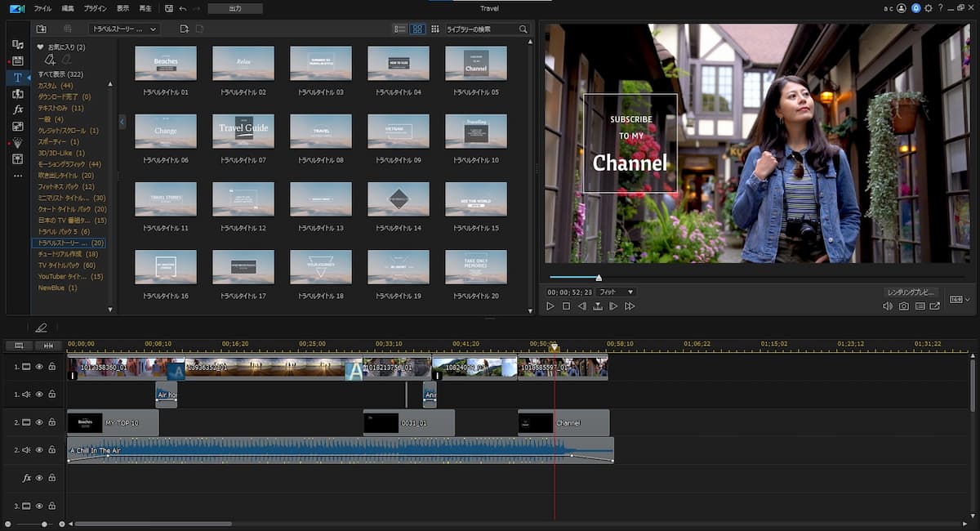This screenshot has width=980, height=531.
Task: Toggle visibility of the fx effect track
Action: click(x=38, y=478)
